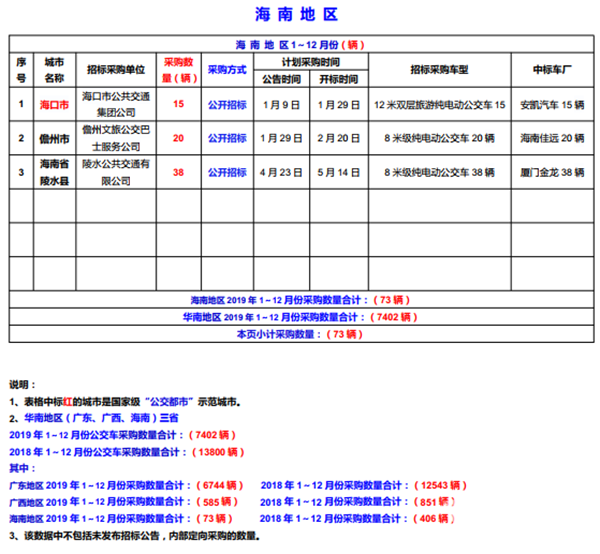
Task: Click the red 海口市 city cell
Action: pyautogui.click(x=54, y=104)
